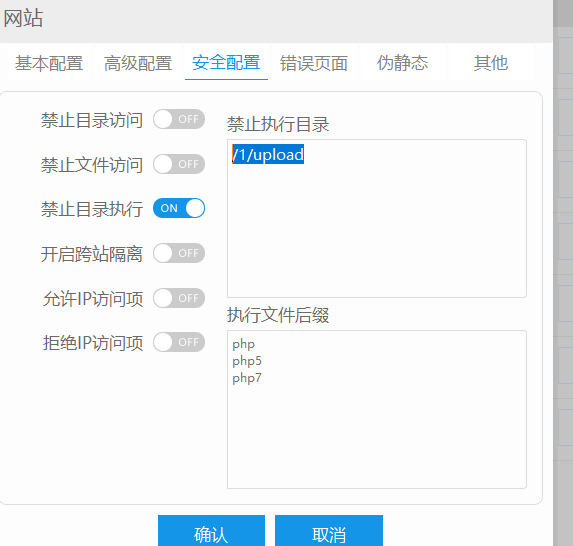Select the 安全配置 tab

click(226, 62)
